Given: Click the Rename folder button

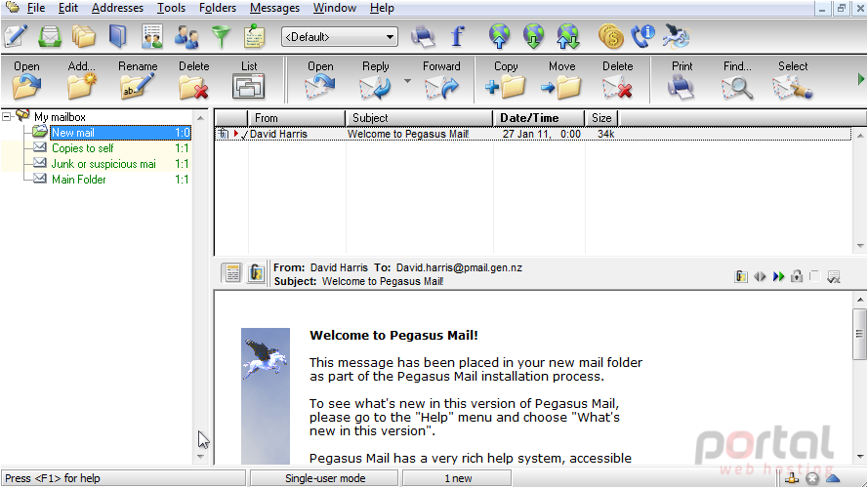Looking at the screenshot, I should (x=138, y=80).
